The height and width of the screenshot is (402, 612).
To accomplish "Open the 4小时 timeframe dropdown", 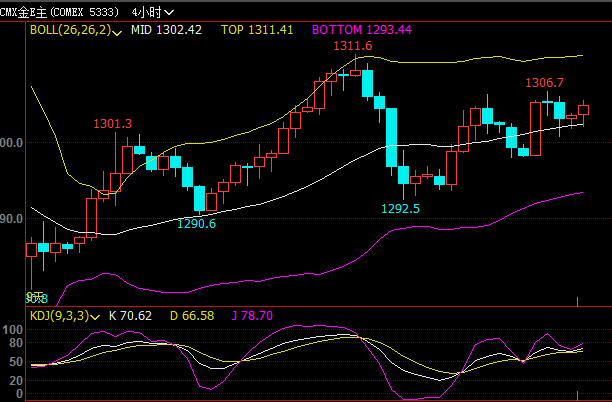I will [x=152, y=12].
